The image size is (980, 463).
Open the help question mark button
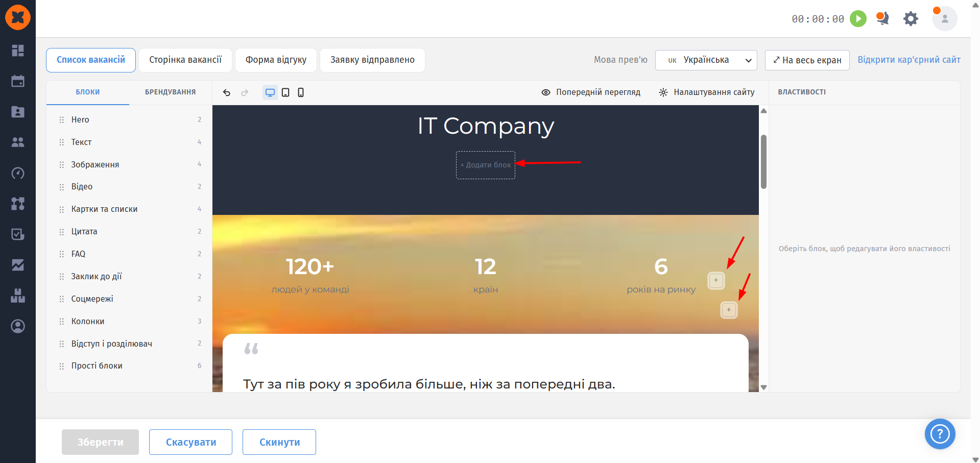tap(940, 434)
